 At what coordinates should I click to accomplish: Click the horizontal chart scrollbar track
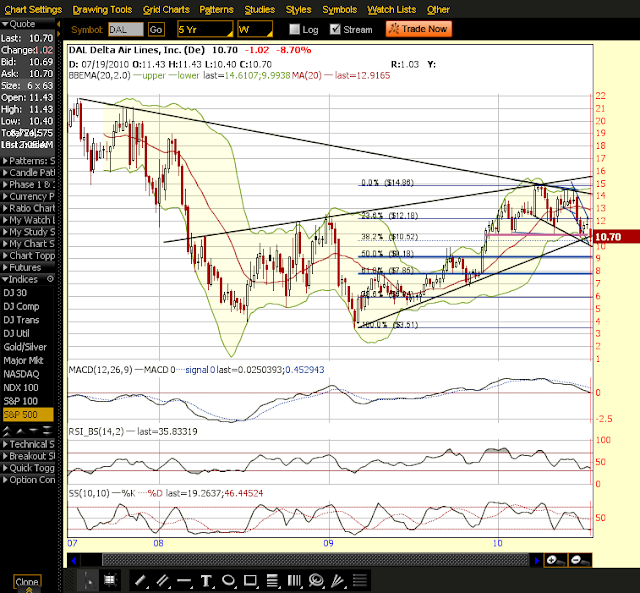[316, 560]
